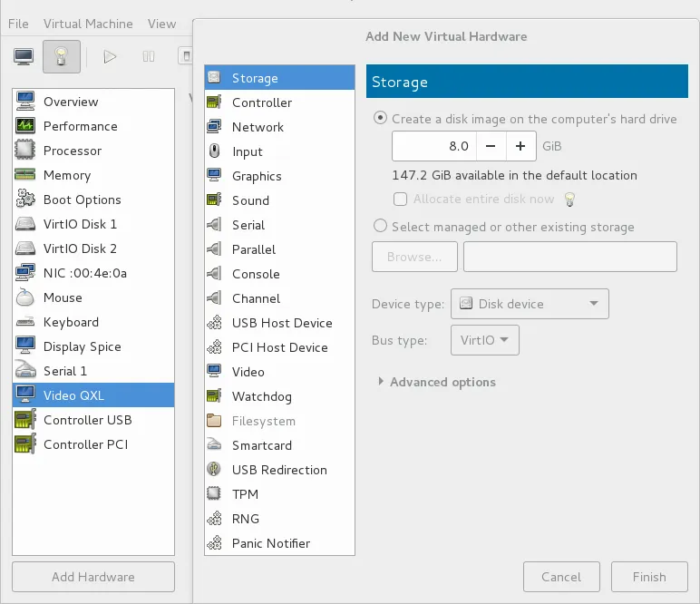Select 'Create a disk image' radio button
700x604 pixels.
(x=380, y=118)
